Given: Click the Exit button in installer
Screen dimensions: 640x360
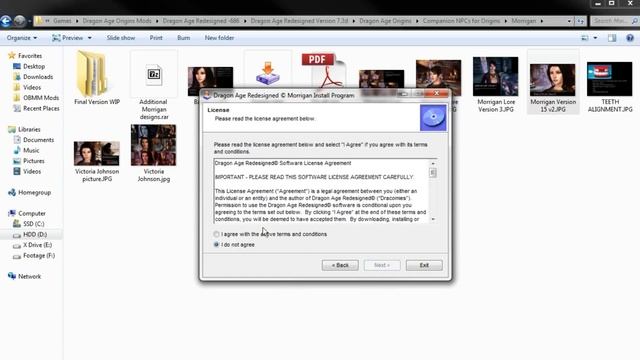Looking at the screenshot, I should tap(424, 265).
